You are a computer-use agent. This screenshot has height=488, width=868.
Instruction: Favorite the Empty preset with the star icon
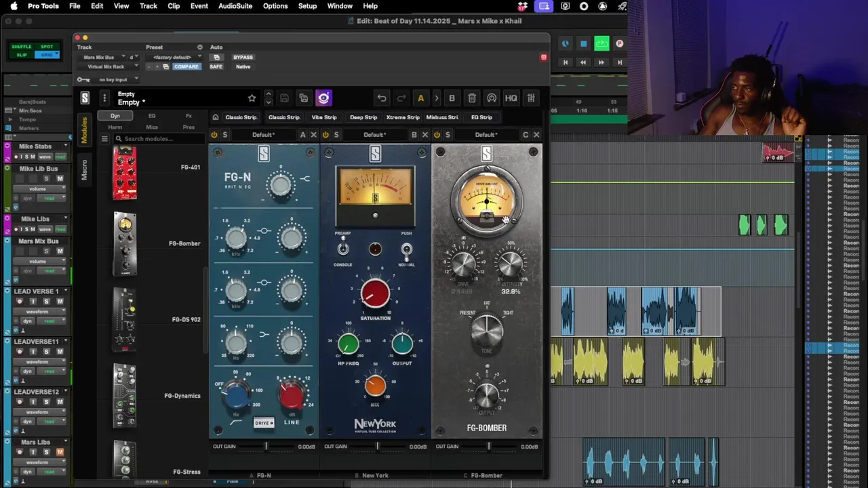coord(252,98)
